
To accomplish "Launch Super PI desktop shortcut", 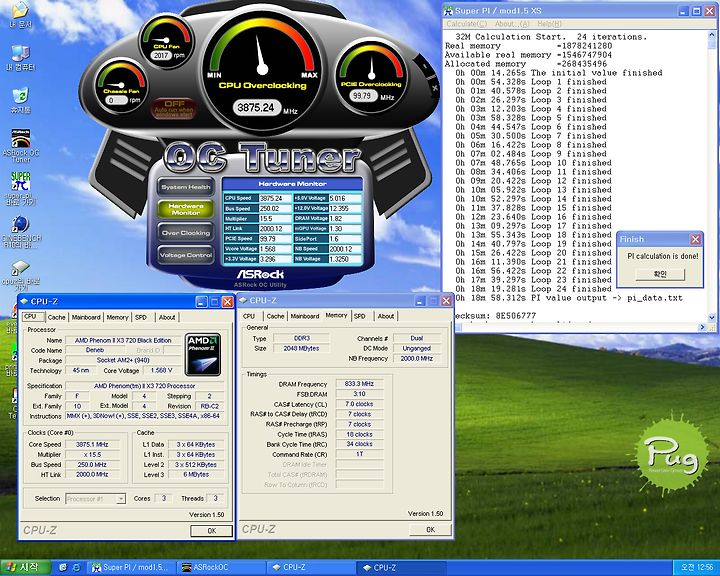I will tap(20, 187).
